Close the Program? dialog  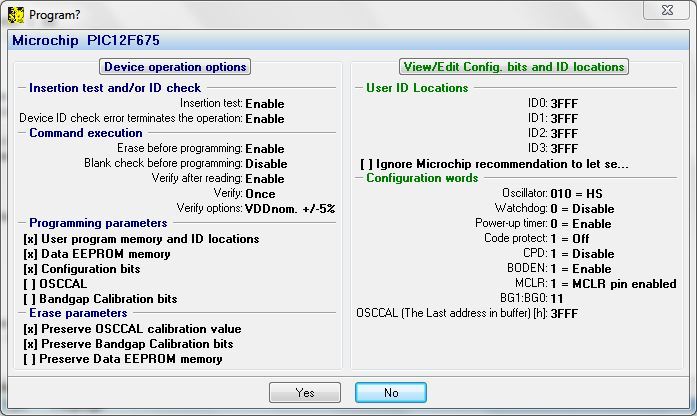[667, 10]
